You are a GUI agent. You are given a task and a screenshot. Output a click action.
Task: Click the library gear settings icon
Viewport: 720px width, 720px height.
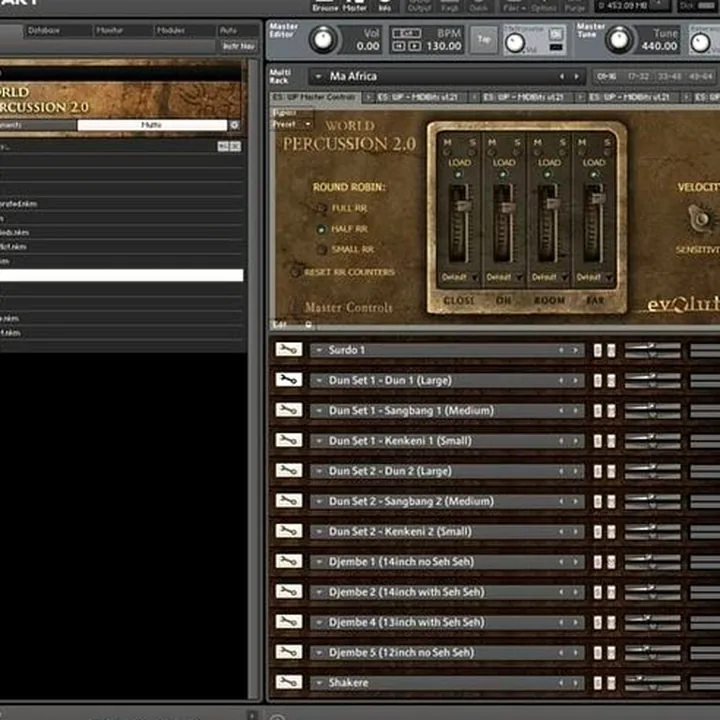(235, 125)
